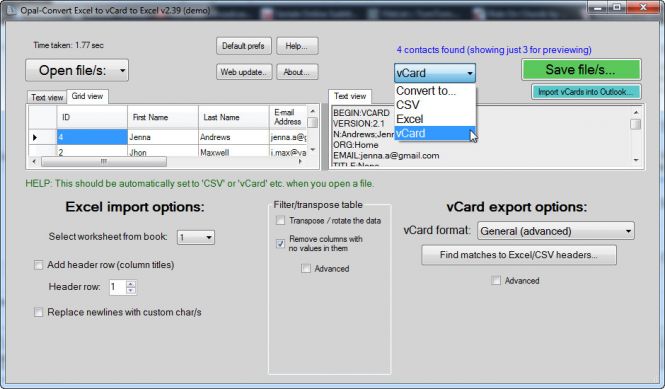Minimize the Opal-Convert window
This screenshot has height=389, width=665.
pos(598,7)
